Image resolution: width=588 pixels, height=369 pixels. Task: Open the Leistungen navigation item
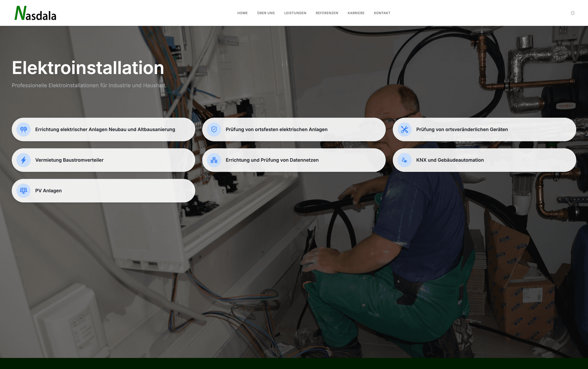click(295, 13)
